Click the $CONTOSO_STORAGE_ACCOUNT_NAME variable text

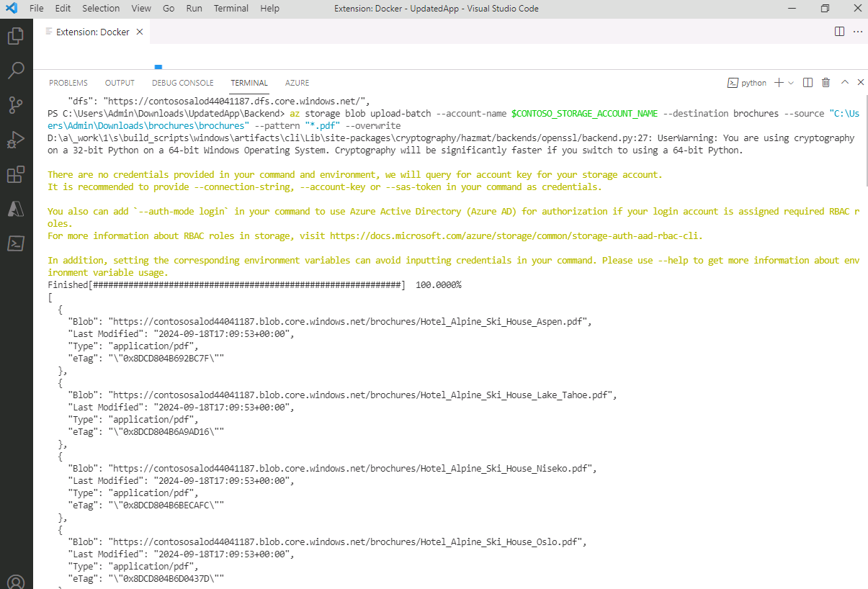click(584, 113)
